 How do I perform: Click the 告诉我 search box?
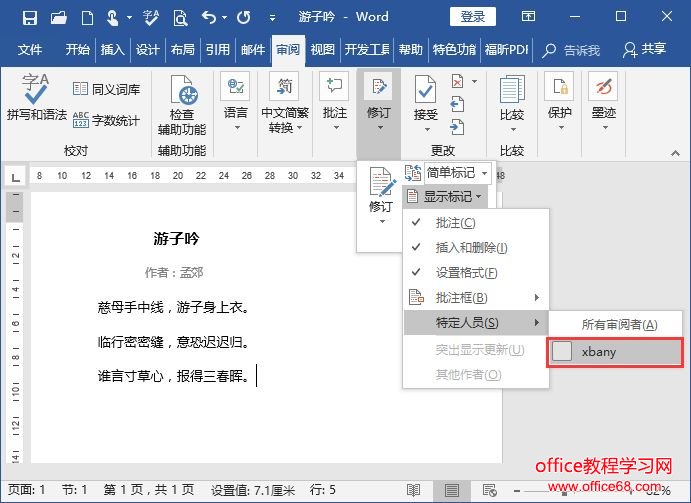tap(571, 50)
